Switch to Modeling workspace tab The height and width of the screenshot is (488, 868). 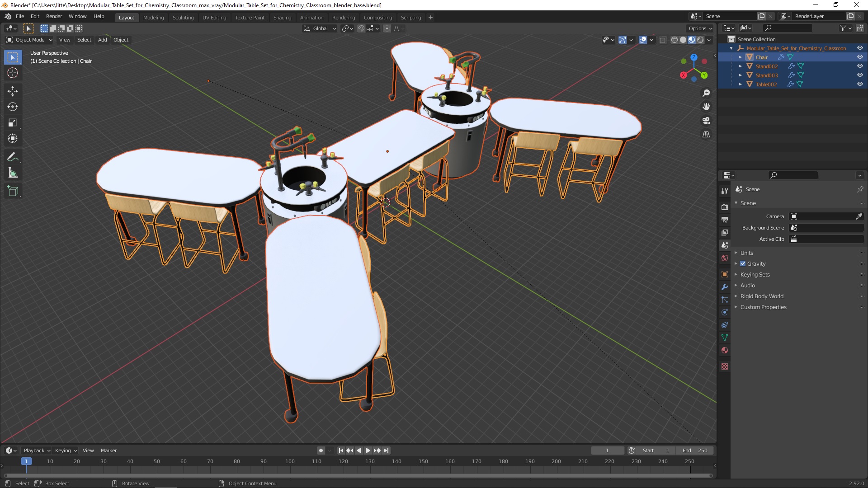click(x=153, y=17)
